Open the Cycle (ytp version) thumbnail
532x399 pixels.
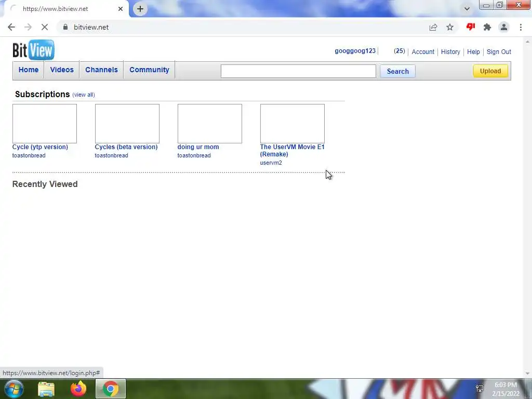(x=45, y=124)
